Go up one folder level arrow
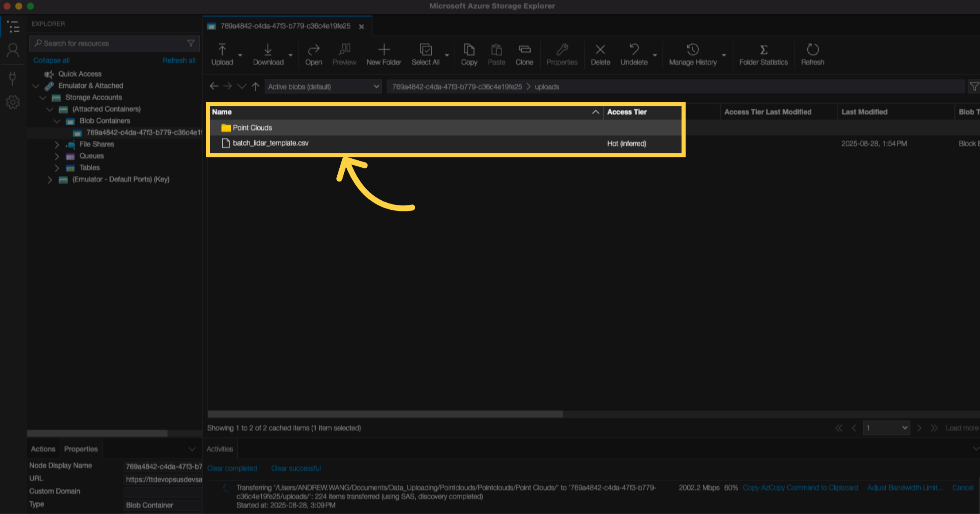Screen dimensions: 980x514 (x=256, y=86)
